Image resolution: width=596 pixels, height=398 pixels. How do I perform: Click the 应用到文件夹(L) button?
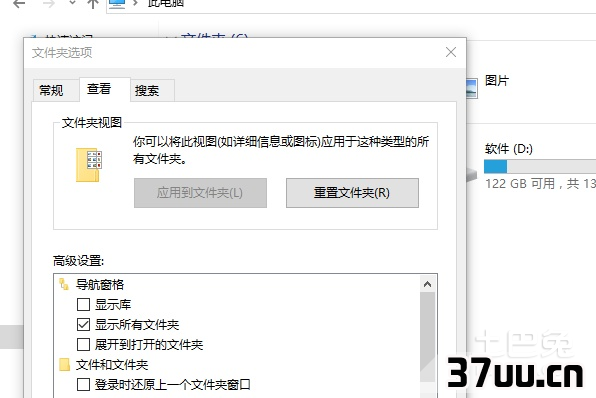(200, 193)
